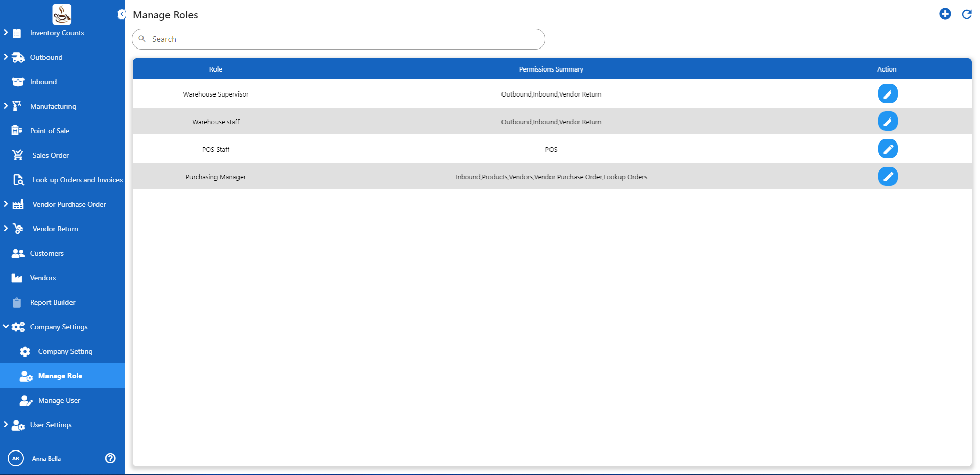Click into the Search roles field
This screenshot has height=475, width=980.
pos(342,39)
